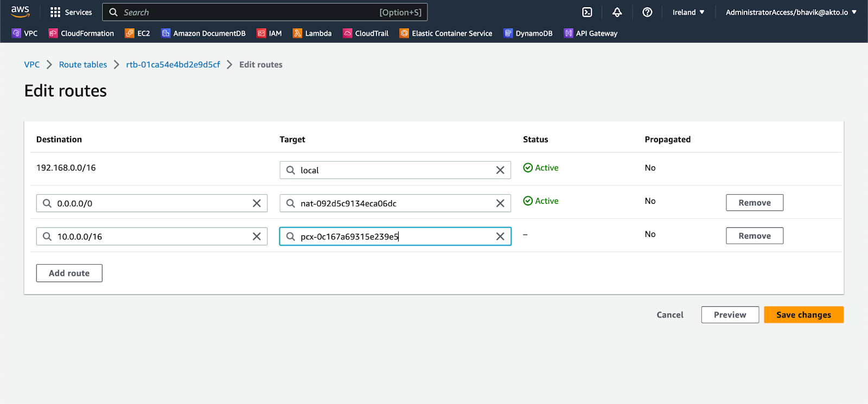Open Route tables breadcrumb link
The height and width of the screenshot is (404, 868).
(83, 65)
